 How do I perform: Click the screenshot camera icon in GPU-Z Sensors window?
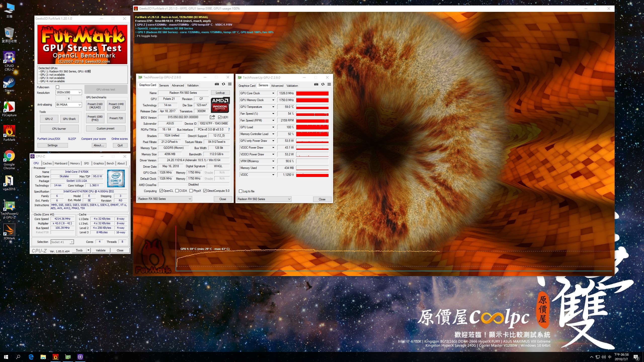tap(316, 84)
